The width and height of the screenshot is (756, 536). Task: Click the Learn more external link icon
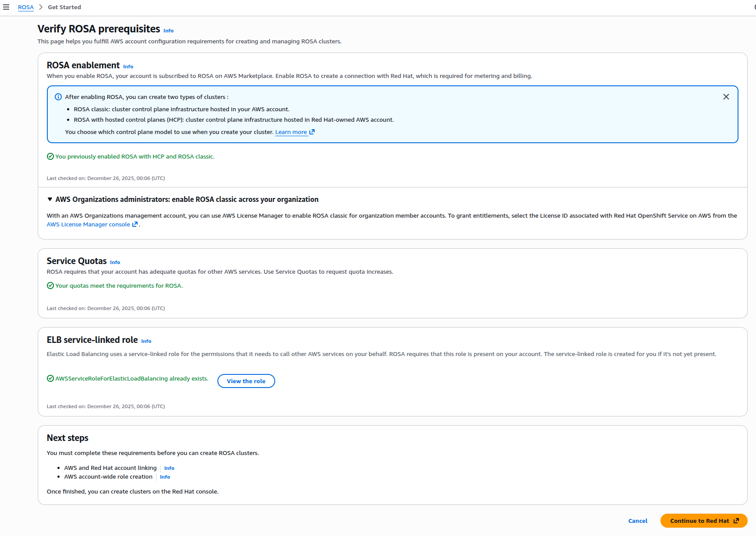pos(312,132)
